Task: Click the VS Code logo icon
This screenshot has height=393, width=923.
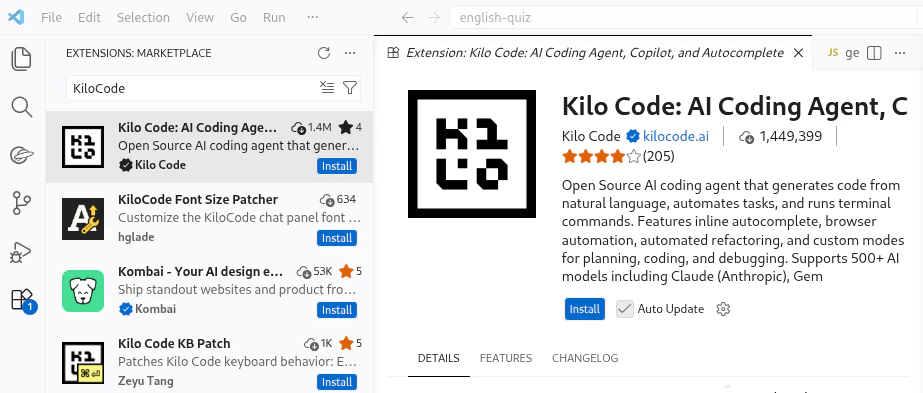Action: click(x=16, y=17)
